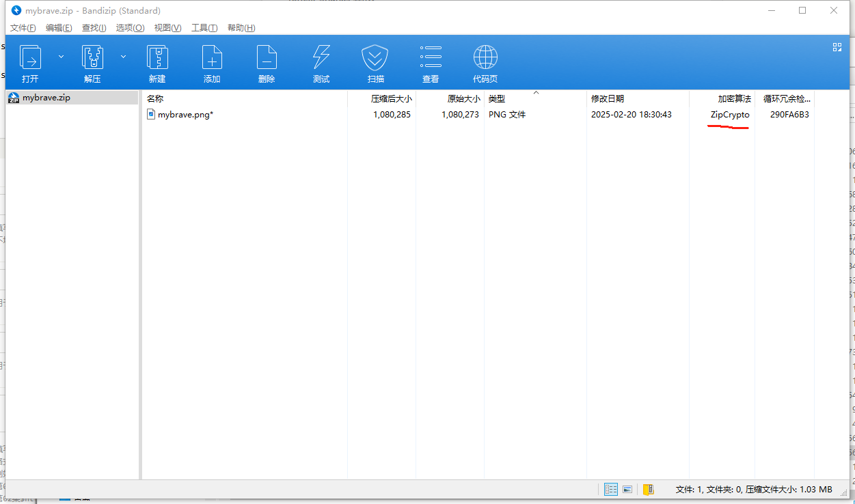Click the 打开 (Open) toolbar icon
855x504 pixels.
click(30, 57)
